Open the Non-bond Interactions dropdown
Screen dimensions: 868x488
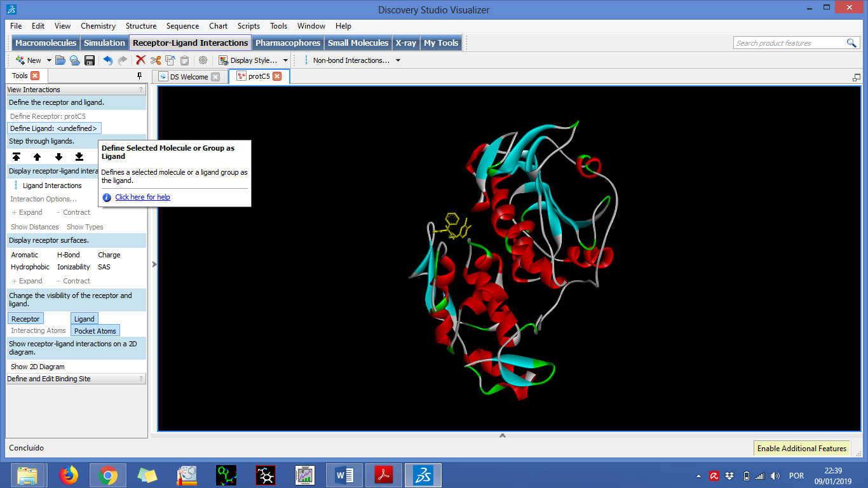(398, 60)
